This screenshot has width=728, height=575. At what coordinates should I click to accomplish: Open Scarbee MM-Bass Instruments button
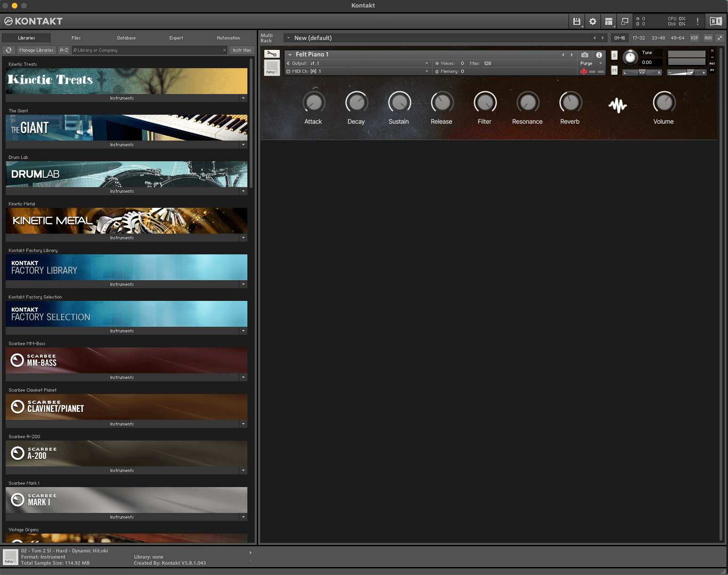click(122, 378)
